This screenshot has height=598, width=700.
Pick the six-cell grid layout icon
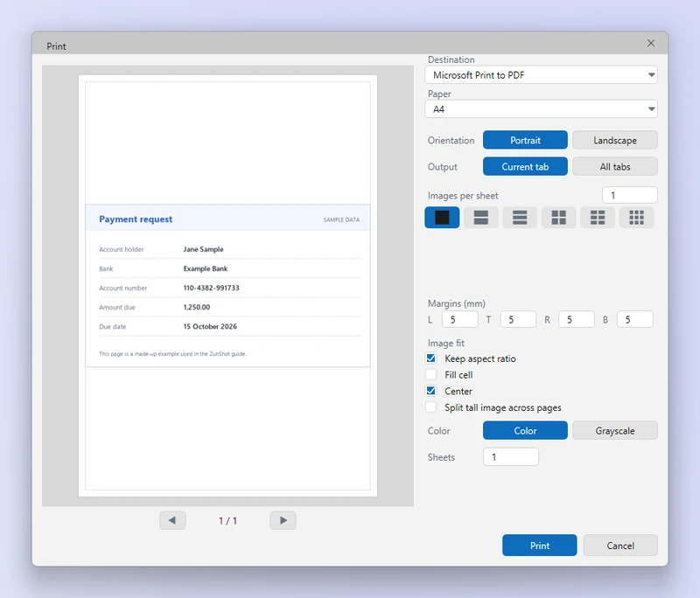[x=598, y=218]
